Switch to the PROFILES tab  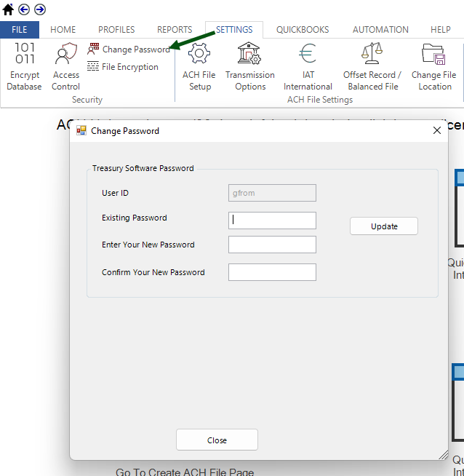point(116,30)
